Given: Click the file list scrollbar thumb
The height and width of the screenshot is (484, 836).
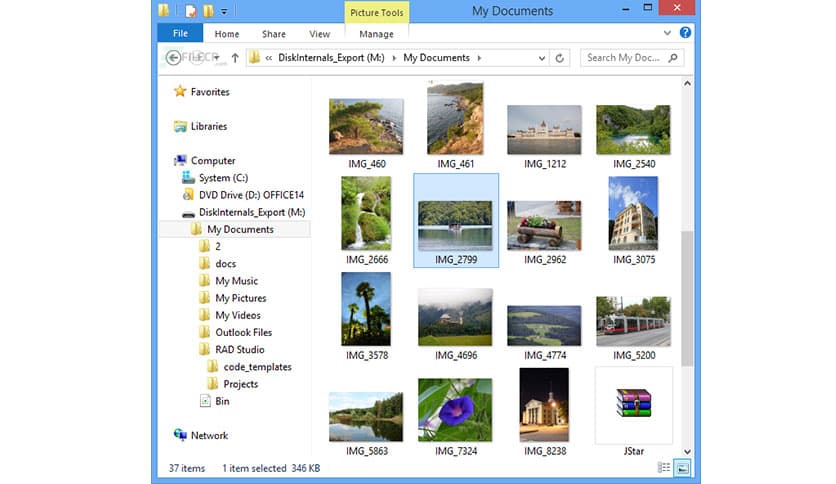Looking at the screenshot, I should 687,299.
